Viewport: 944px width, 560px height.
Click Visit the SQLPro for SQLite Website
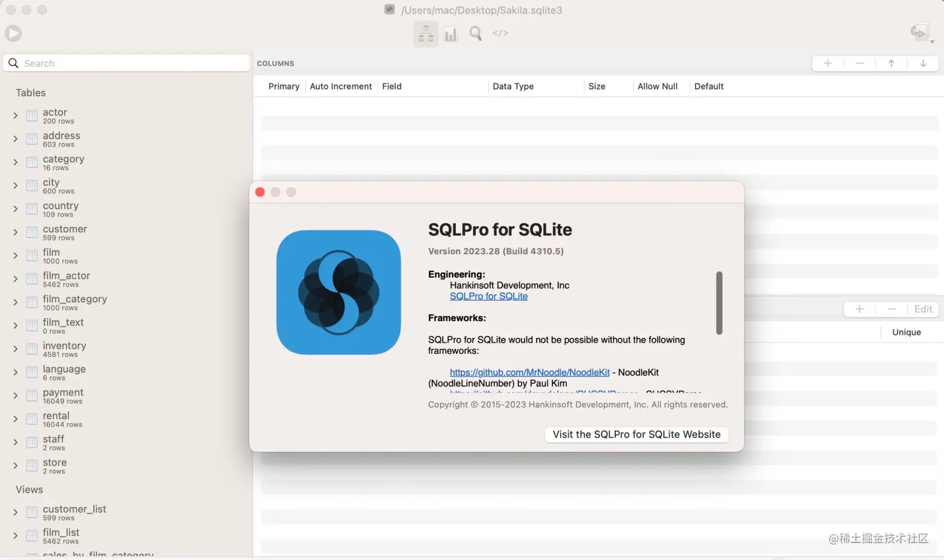point(636,435)
